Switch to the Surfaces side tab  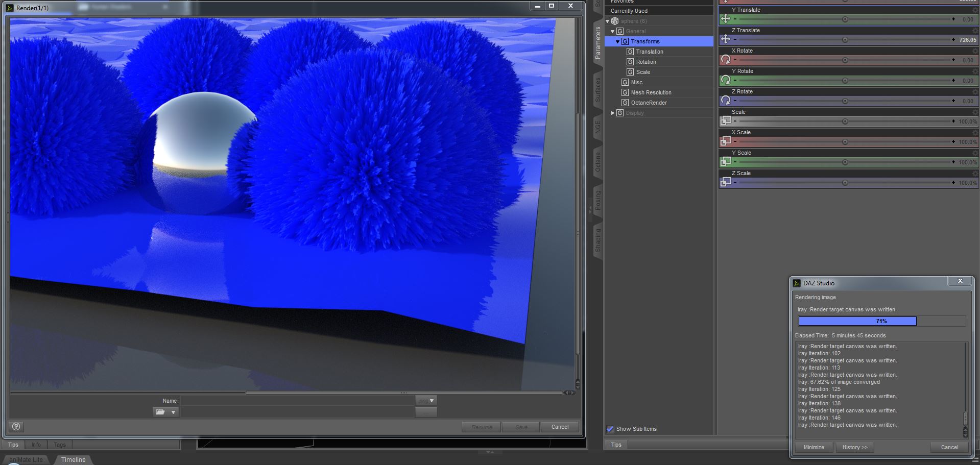click(598, 90)
